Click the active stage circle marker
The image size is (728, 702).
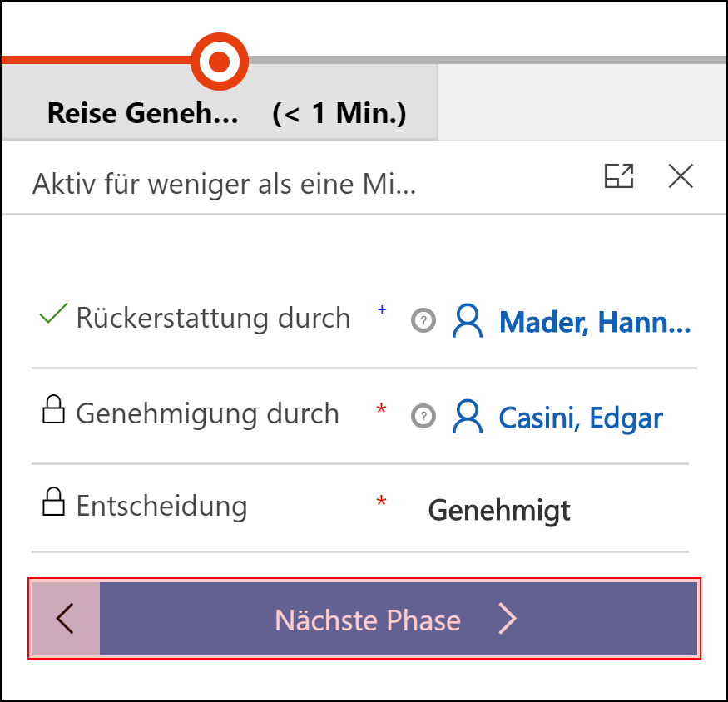[220, 62]
